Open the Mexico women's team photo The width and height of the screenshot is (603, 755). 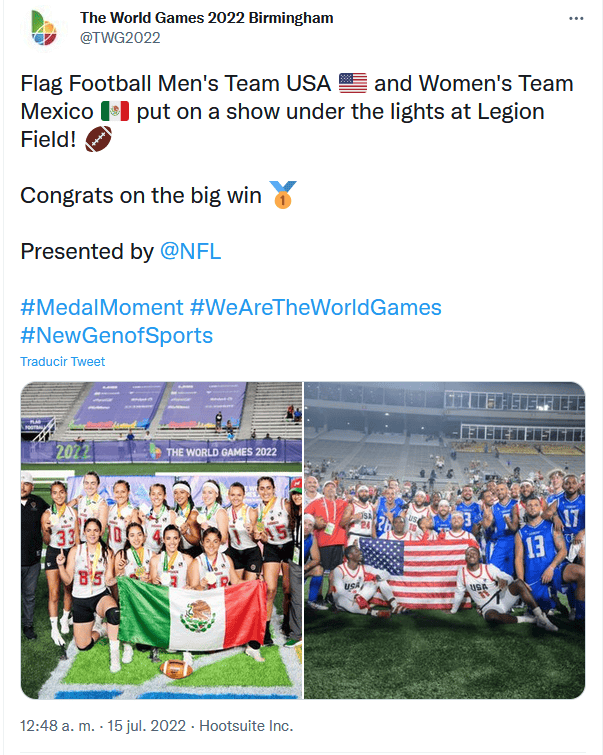tap(161, 540)
